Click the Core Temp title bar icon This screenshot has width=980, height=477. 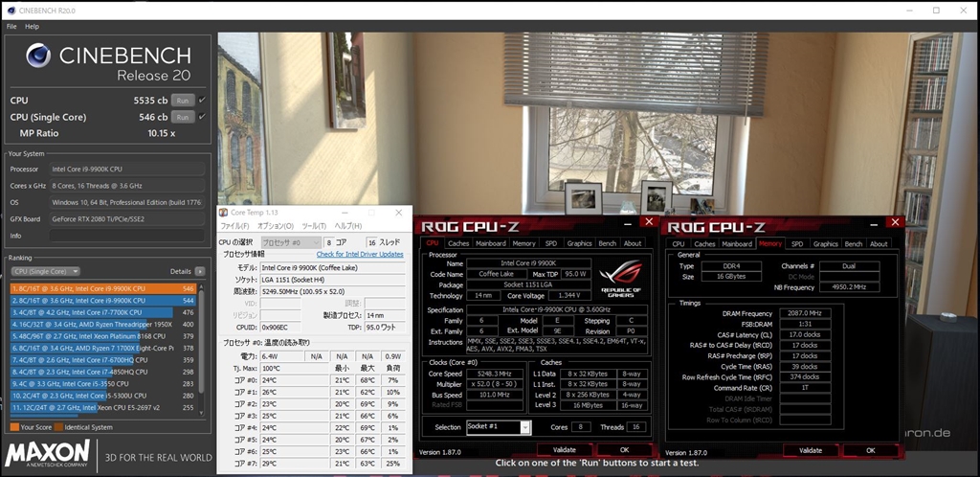point(224,213)
